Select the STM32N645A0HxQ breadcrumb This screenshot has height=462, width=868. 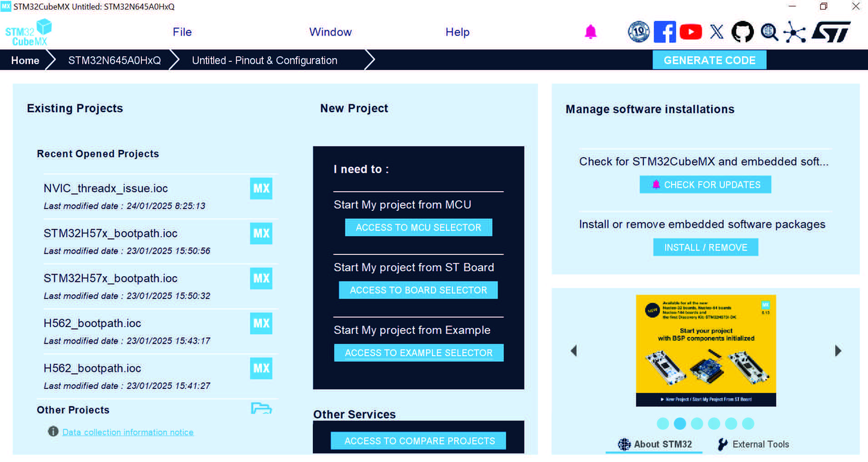coord(115,60)
